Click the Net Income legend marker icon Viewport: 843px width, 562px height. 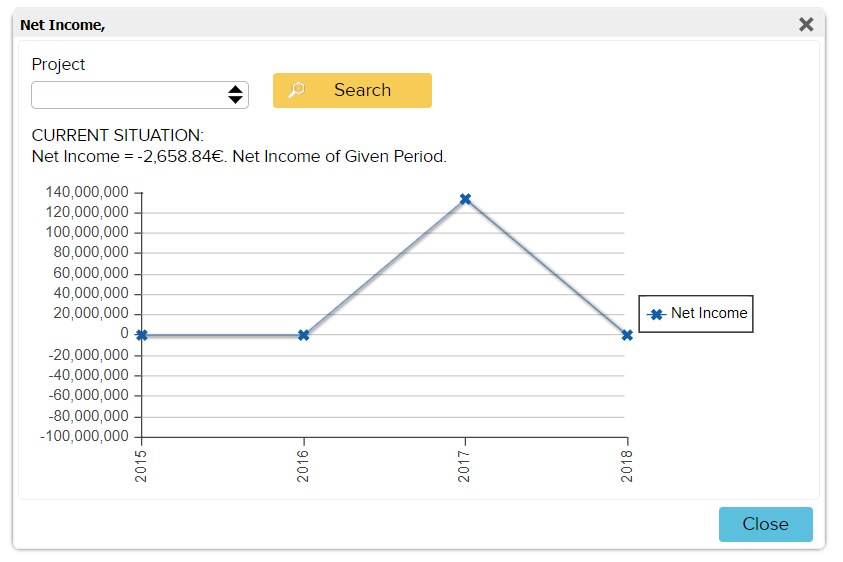coord(656,314)
